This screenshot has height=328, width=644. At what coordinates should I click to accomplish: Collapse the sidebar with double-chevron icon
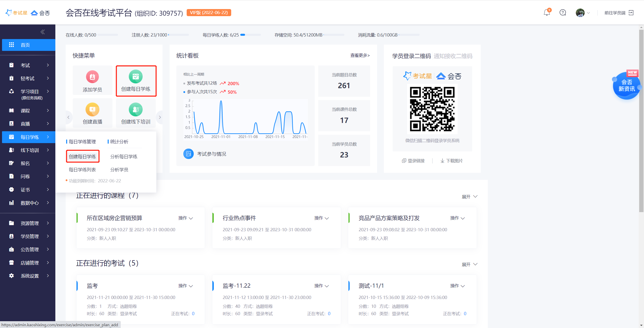tap(43, 32)
